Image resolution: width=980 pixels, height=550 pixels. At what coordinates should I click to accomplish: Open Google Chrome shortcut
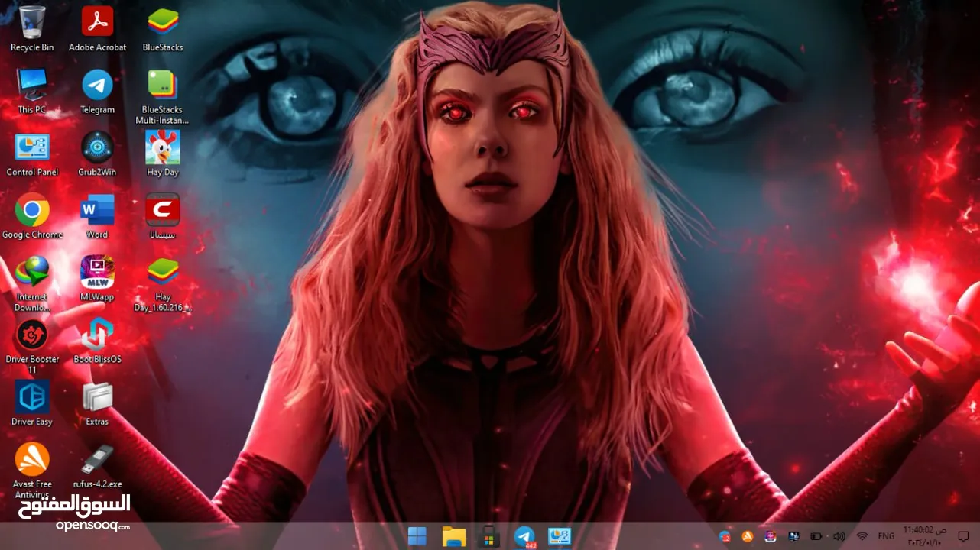(32, 216)
